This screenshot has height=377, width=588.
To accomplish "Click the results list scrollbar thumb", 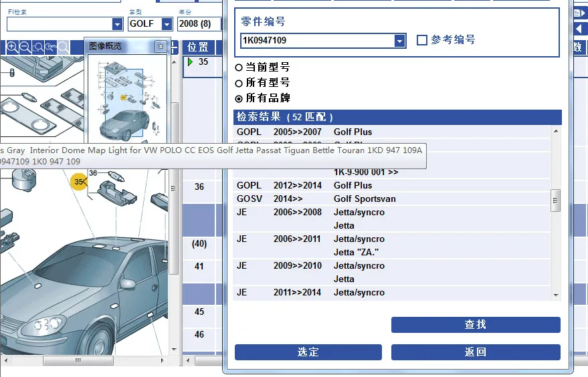I will 555,201.
